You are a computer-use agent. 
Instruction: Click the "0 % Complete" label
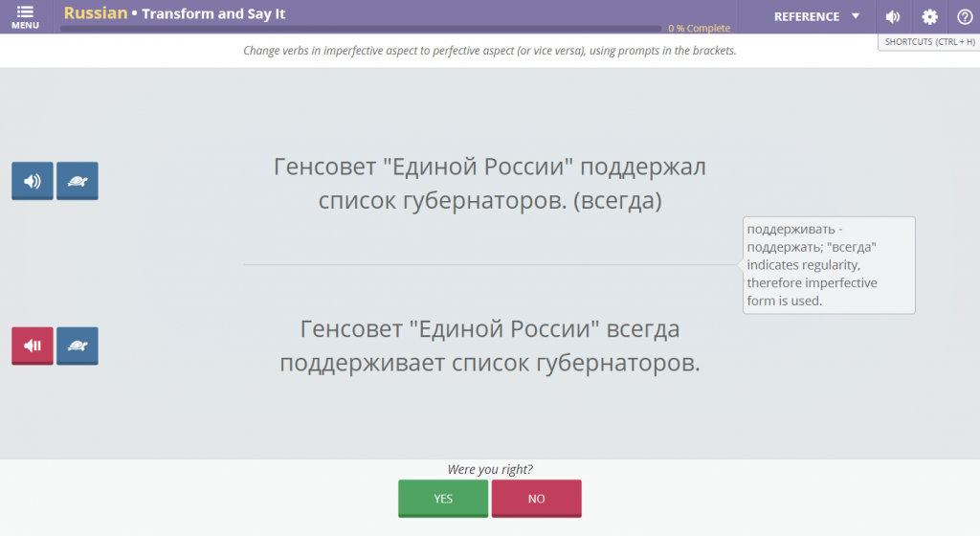[x=699, y=29]
